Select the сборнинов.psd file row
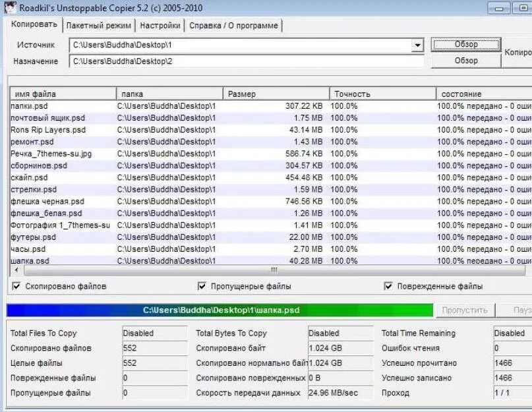The width and height of the screenshot is (532, 412). [x=271, y=165]
